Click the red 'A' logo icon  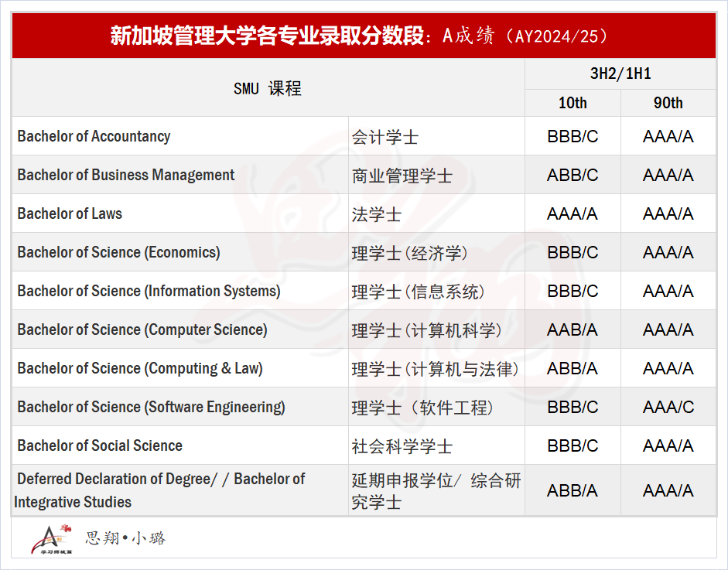[52, 539]
